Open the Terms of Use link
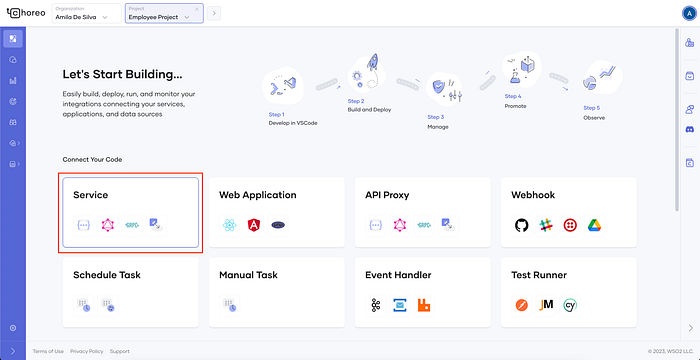 (x=48, y=351)
